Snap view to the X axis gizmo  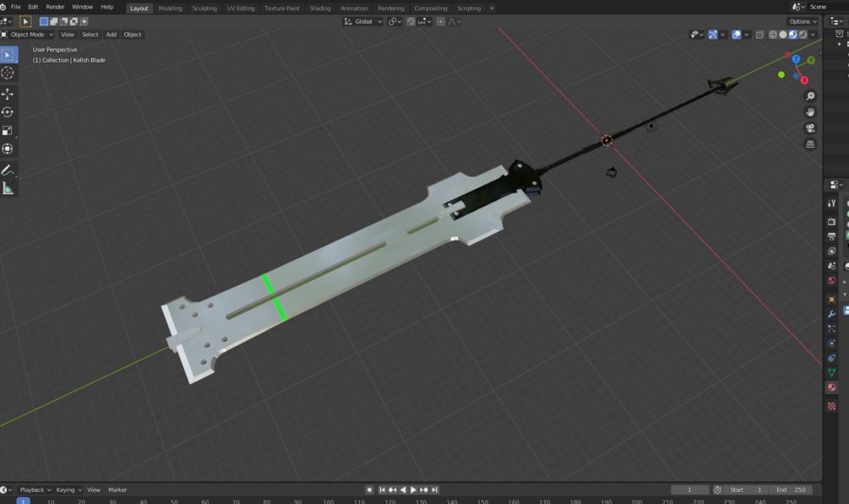pyautogui.click(x=804, y=80)
